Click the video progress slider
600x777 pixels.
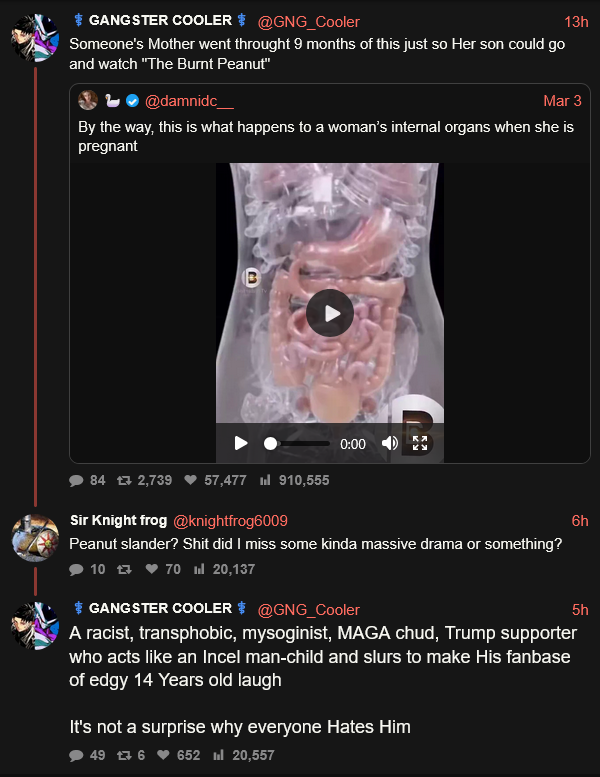point(297,444)
